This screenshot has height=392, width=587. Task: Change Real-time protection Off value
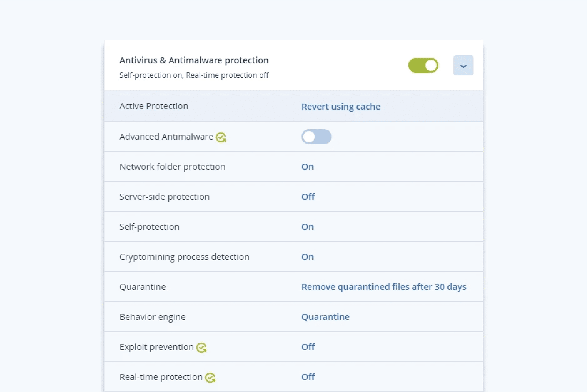point(308,377)
